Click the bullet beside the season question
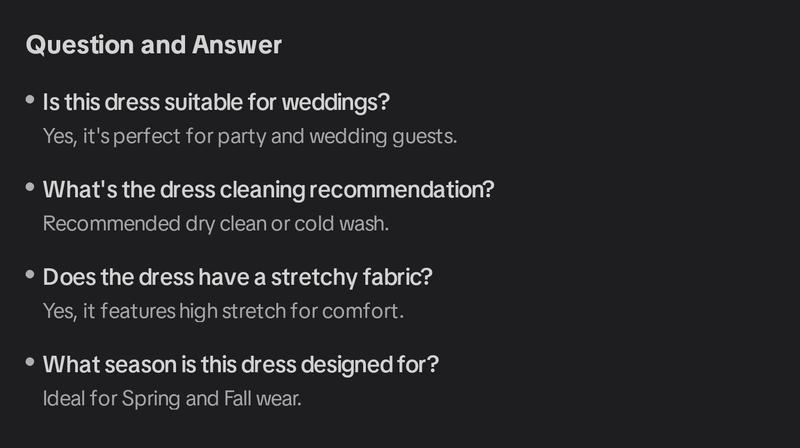This screenshot has width=800, height=448. point(30,362)
